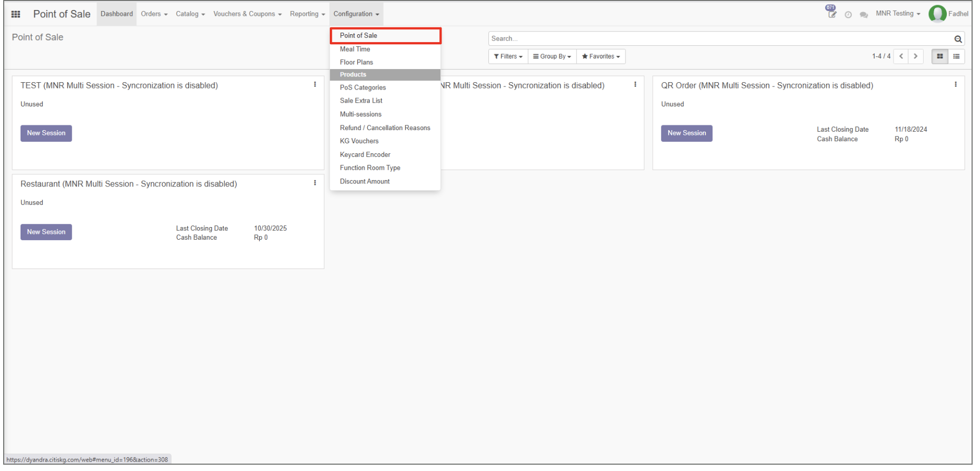This screenshot has height=471, width=980.
Task: Start New Session for Restaurant
Action: (46, 232)
